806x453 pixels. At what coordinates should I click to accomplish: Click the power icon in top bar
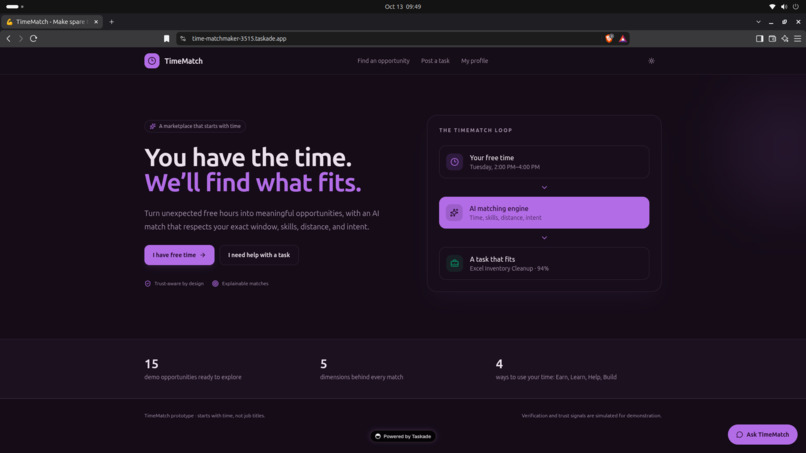point(796,7)
